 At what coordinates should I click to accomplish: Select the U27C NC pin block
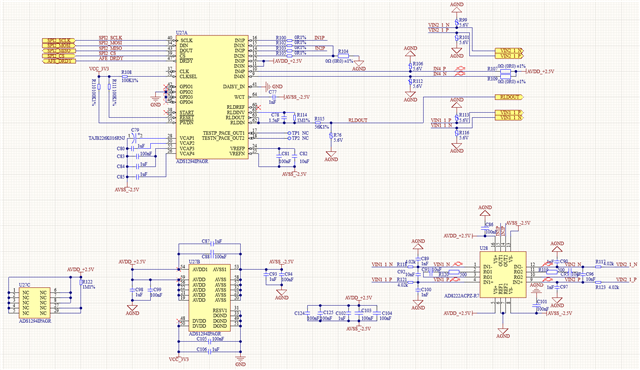pos(35,303)
